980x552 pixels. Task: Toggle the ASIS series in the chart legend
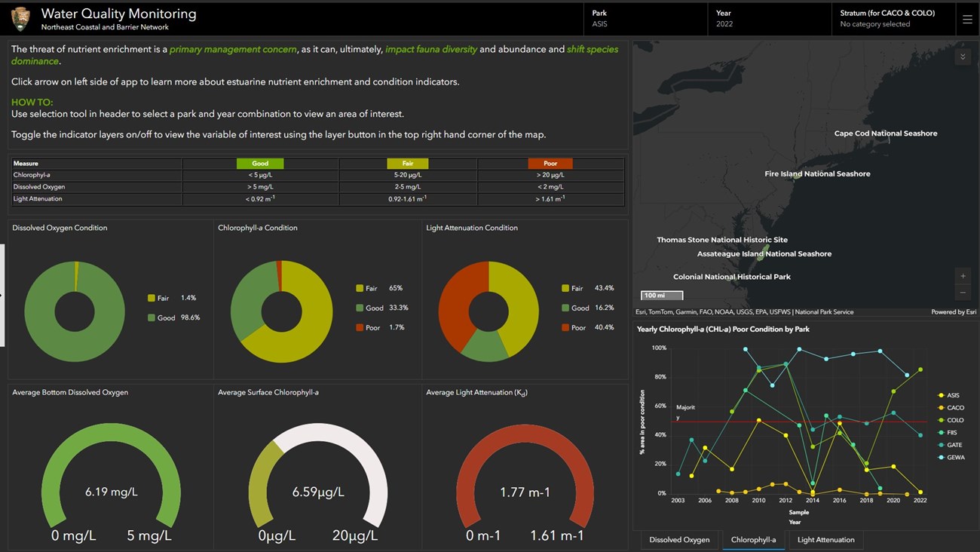(954, 394)
